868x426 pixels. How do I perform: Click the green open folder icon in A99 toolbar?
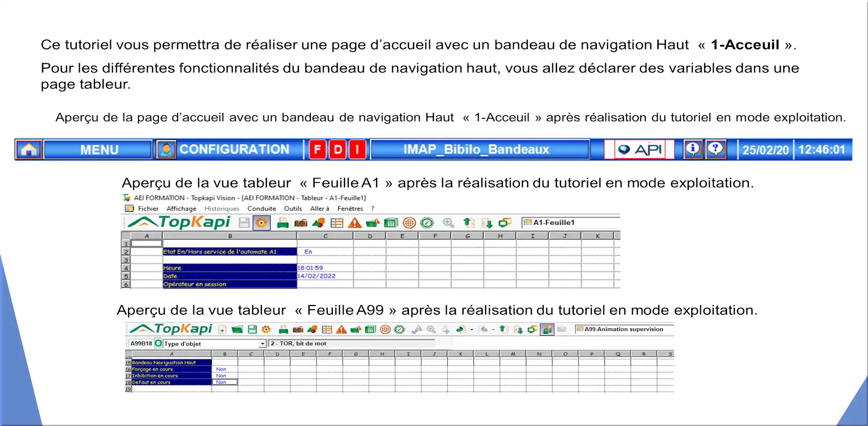pos(237,330)
